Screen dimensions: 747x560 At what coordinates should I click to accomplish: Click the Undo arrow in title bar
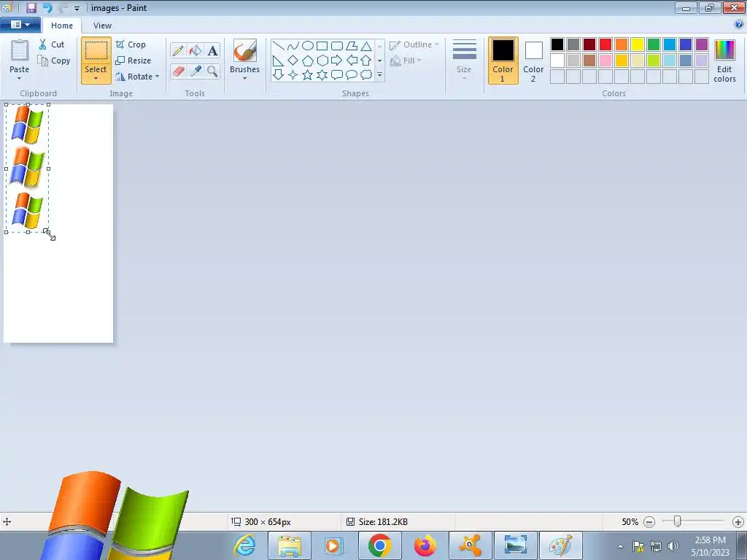point(47,7)
